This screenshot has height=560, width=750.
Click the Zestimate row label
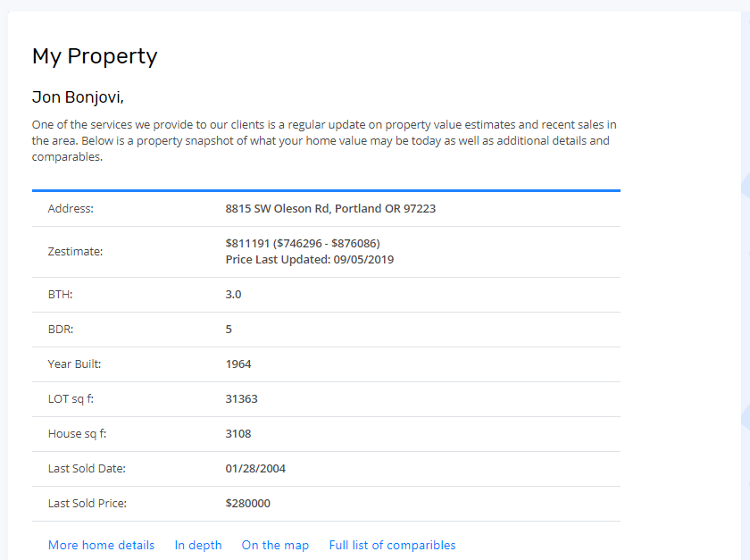(75, 252)
